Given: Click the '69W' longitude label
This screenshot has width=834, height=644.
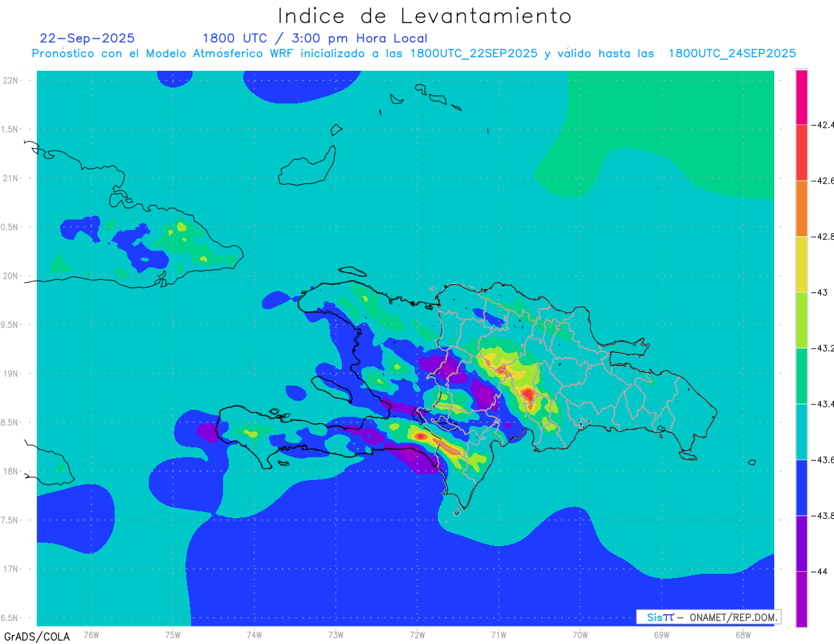Looking at the screenshot, I should (662, 634).
